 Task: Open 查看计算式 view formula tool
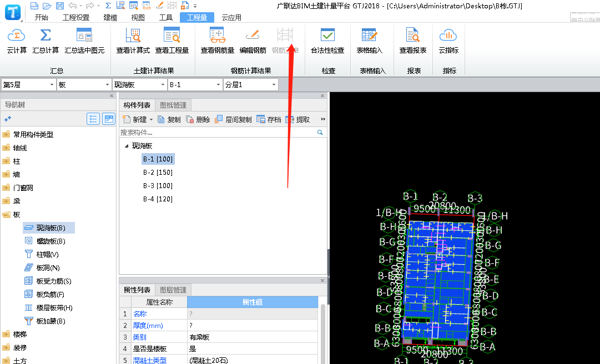point(133,41)
